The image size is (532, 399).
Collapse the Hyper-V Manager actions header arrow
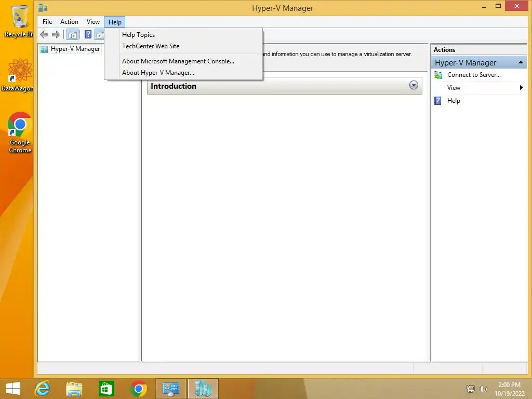(521, 63)
